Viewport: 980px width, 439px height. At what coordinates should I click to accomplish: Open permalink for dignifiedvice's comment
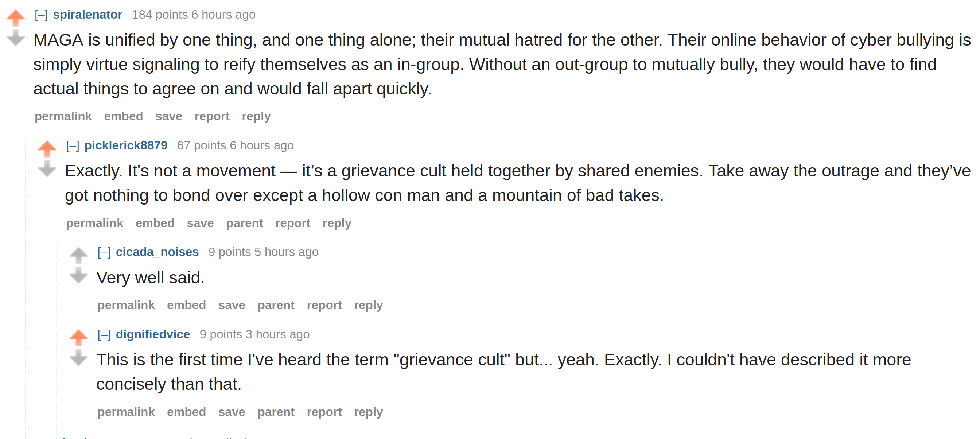(126, 412)
